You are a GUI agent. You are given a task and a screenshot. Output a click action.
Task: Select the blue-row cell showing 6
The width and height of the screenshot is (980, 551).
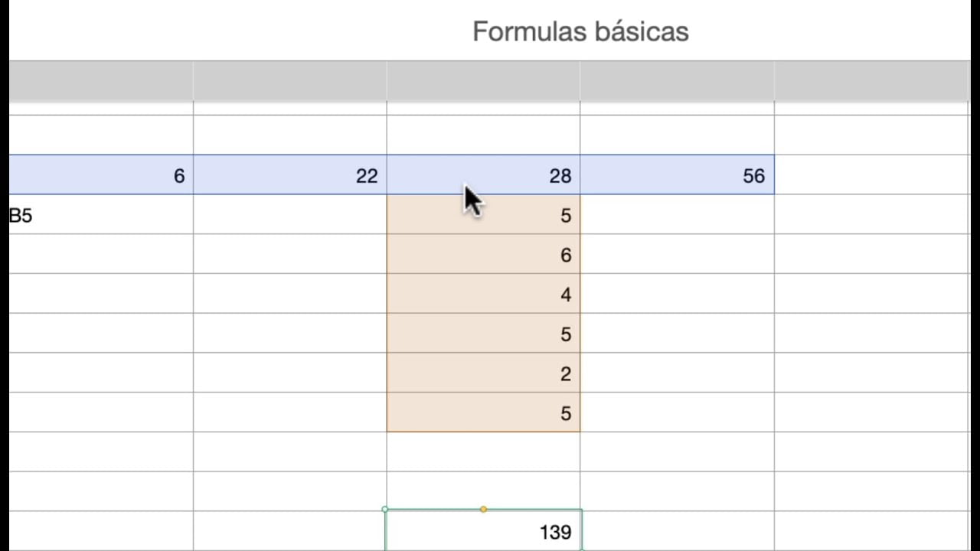101,175
